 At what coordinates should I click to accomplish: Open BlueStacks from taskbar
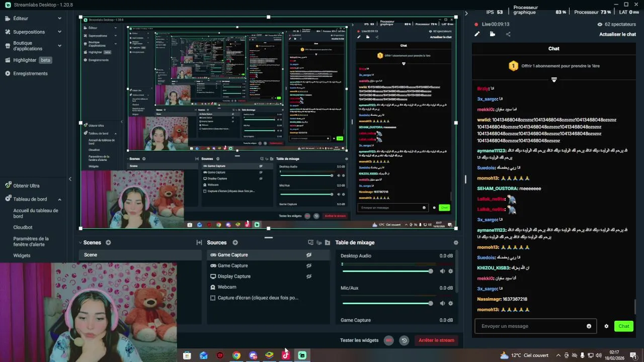269,355
